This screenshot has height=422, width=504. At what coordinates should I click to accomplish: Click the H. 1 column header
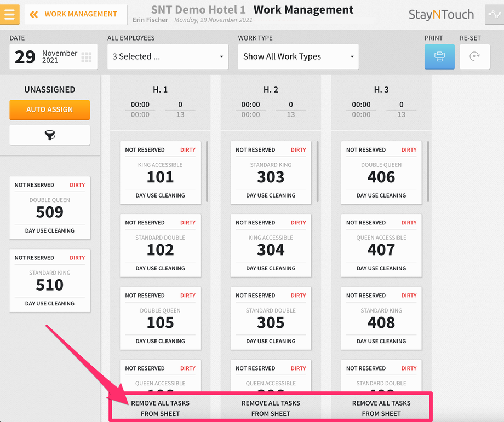click(160, 90)
